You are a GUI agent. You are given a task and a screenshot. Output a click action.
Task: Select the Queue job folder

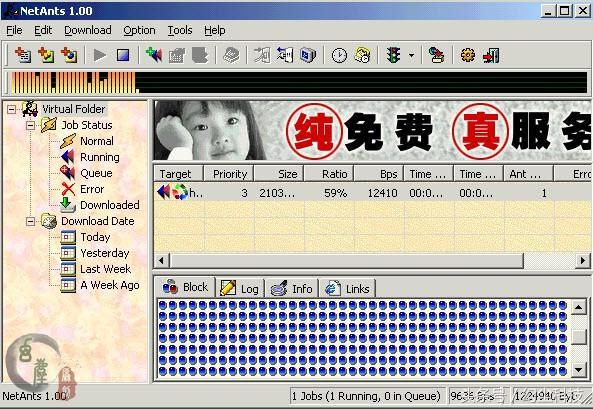[x=96, y=173]
